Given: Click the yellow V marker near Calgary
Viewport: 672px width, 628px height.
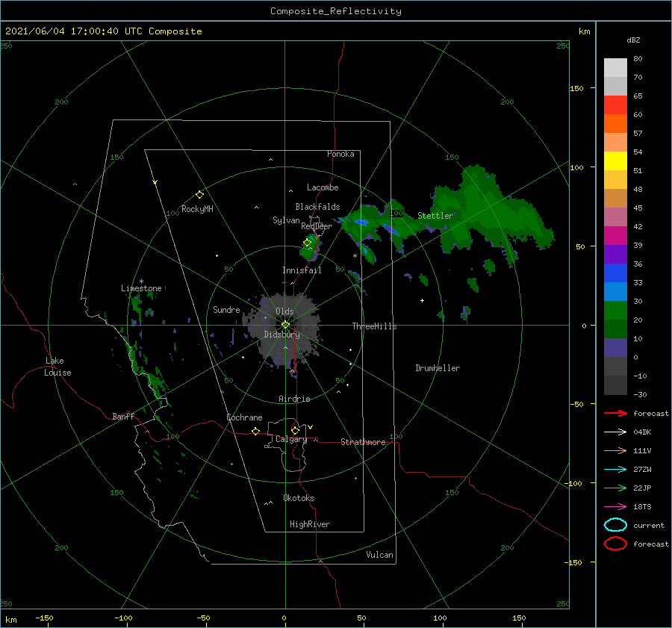Looking at the screenshot, I should [311, 427].
